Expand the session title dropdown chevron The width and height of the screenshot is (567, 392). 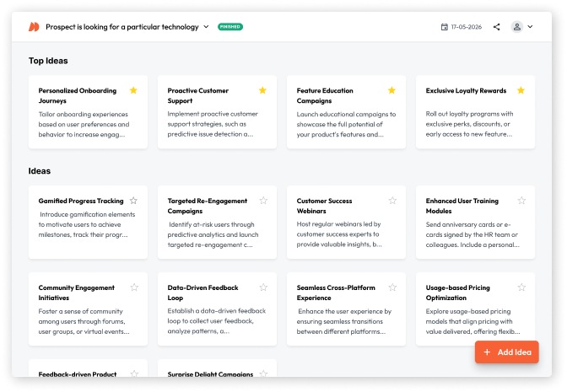coord(206,27)
